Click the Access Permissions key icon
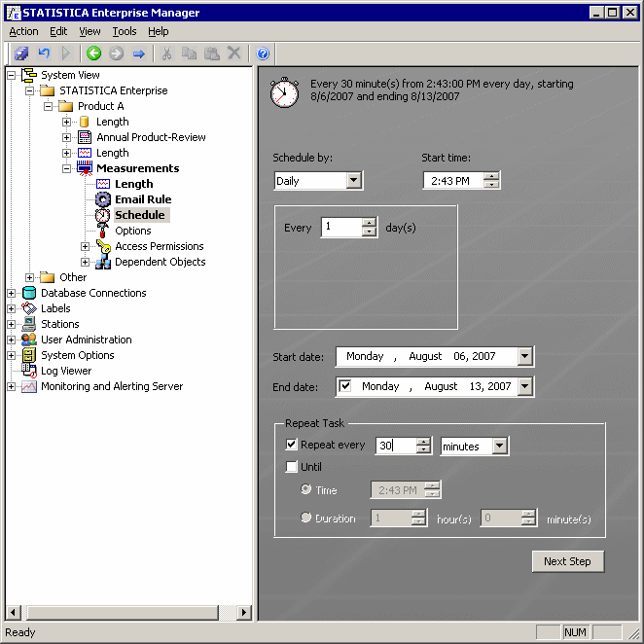The height and width of the screenshot is (644, 644). [103, 246]
